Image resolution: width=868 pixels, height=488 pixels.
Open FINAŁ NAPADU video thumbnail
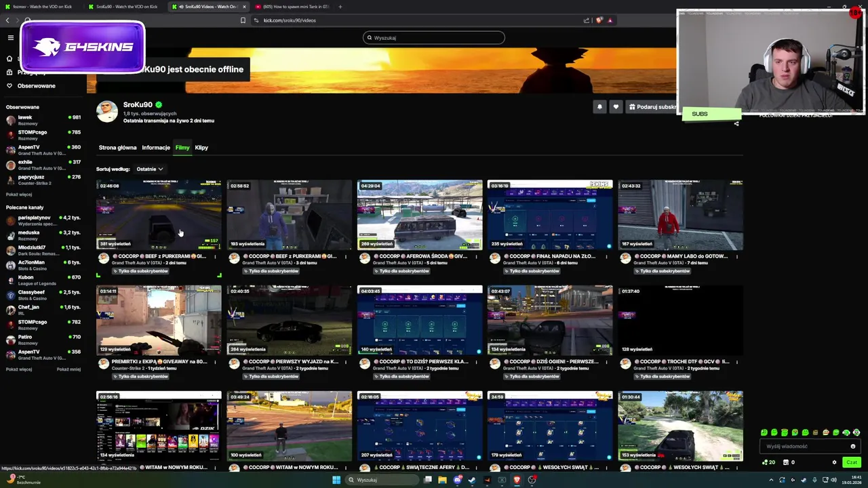[550, 215]
